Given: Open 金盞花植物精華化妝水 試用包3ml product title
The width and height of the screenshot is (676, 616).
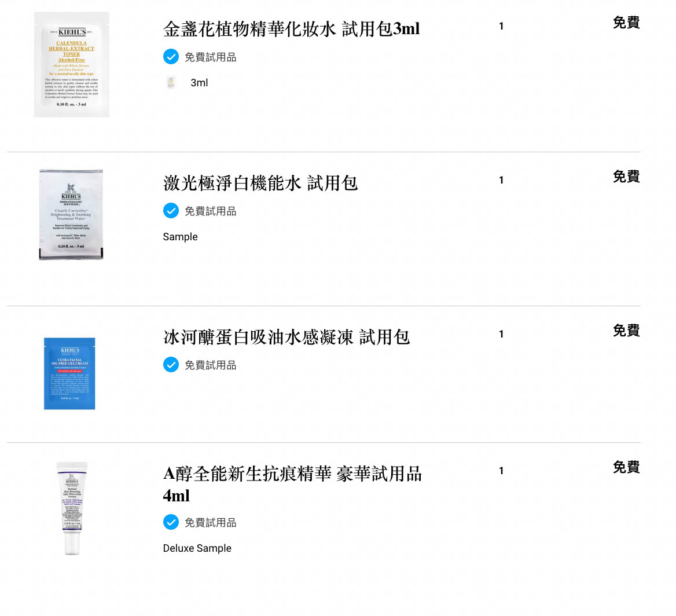Looking at the screenshot, I should (292, 29).
